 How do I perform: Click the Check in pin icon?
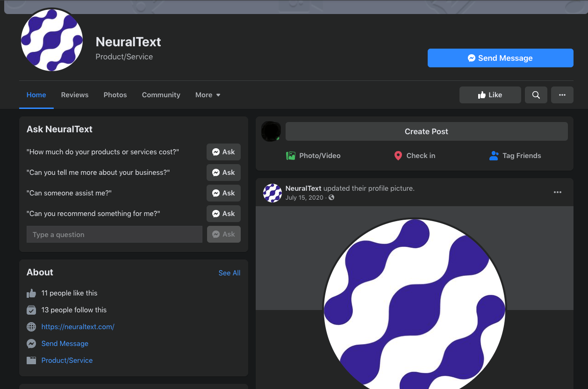398,155
